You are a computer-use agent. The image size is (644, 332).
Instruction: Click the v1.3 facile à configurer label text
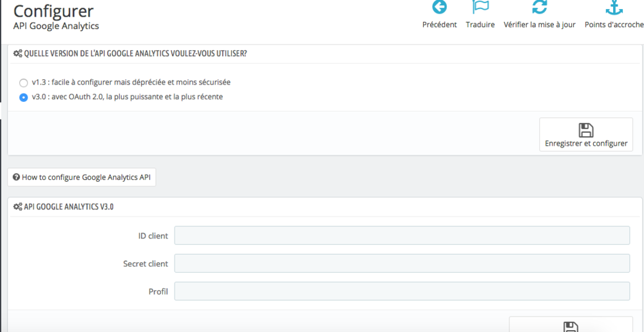point(131,82)
